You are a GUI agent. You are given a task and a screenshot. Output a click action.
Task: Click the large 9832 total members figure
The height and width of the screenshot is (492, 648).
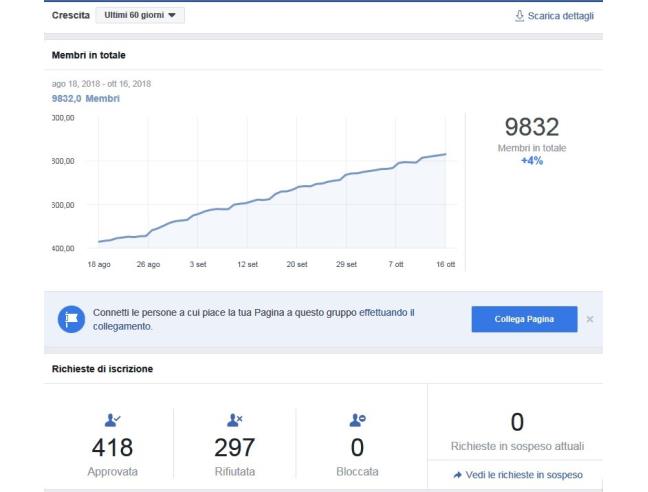(532, 128)
